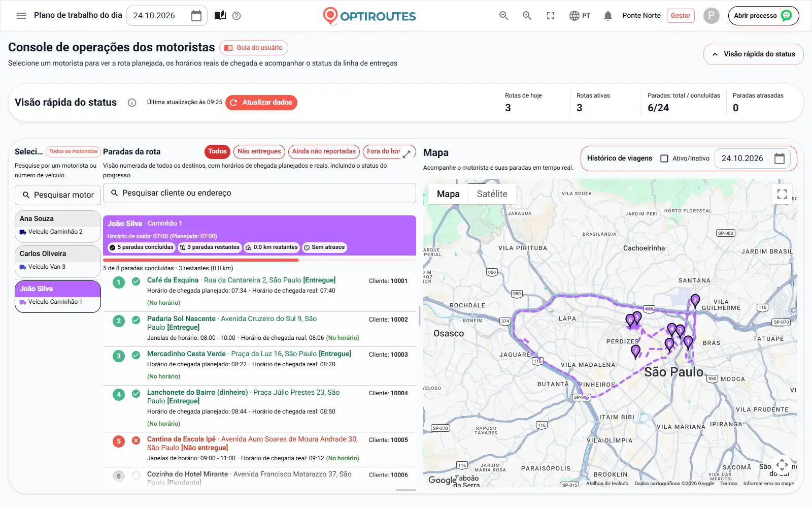Click the 5 paradas concluídas chip

click(x=142, y=247)
